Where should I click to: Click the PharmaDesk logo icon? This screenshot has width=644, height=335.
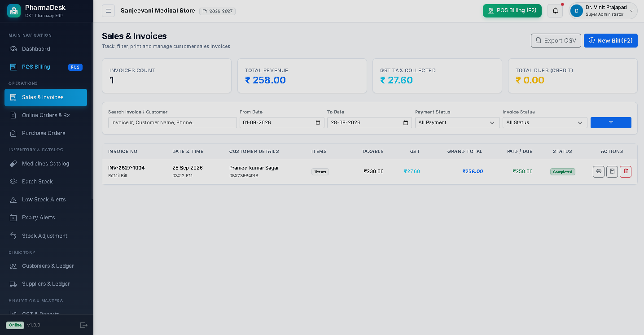14,11
